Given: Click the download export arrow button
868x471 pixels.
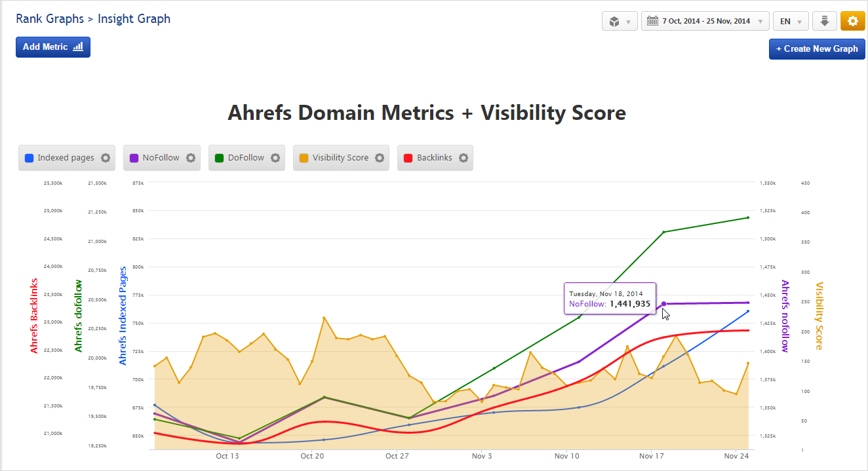Looking at the screenshot, I should coord(825,21).
